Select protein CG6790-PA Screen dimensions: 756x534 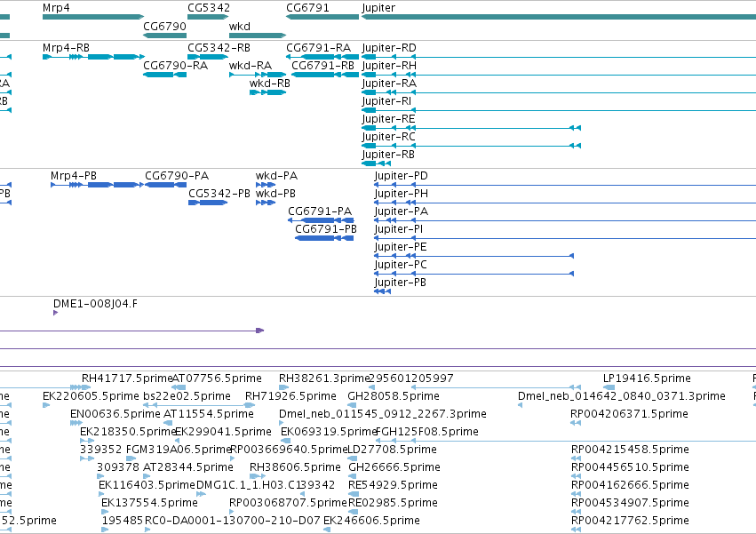177,176
